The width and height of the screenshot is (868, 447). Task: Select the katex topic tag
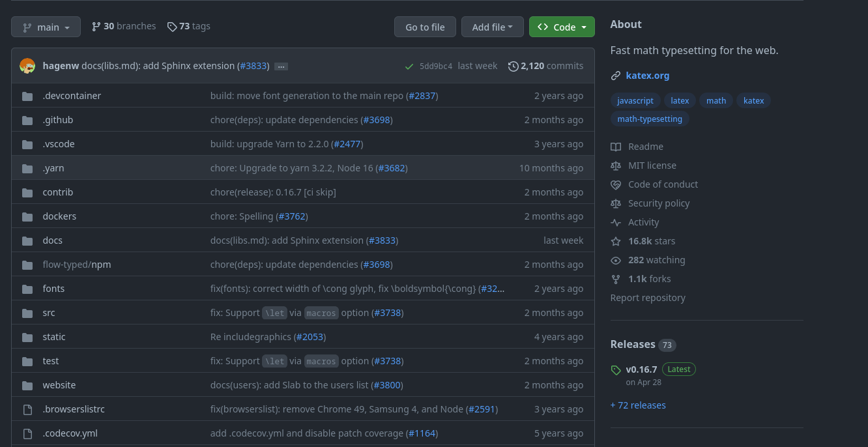coord(754,100)
